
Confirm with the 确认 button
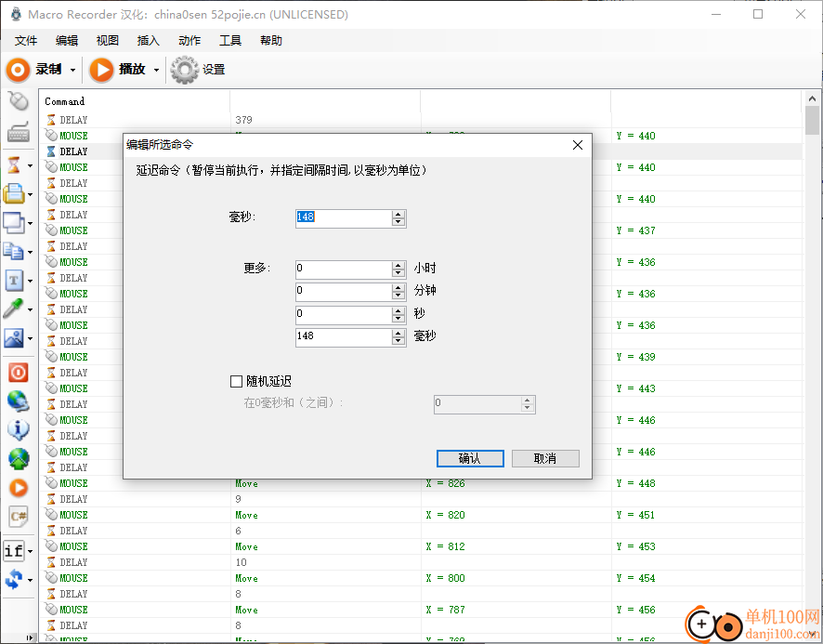point(470,458)
